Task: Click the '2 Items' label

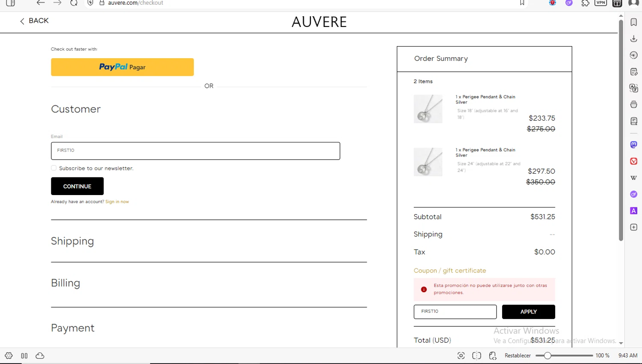Action: [423, 81]
